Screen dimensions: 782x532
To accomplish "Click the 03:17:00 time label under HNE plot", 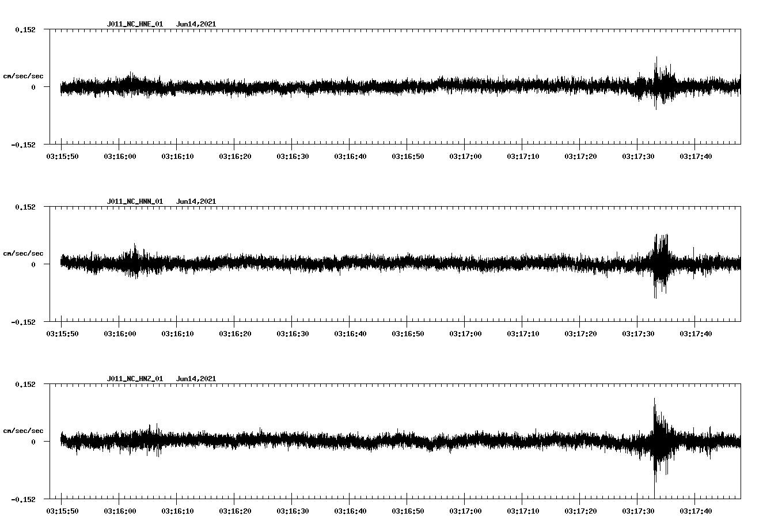I will click(465, 156).
